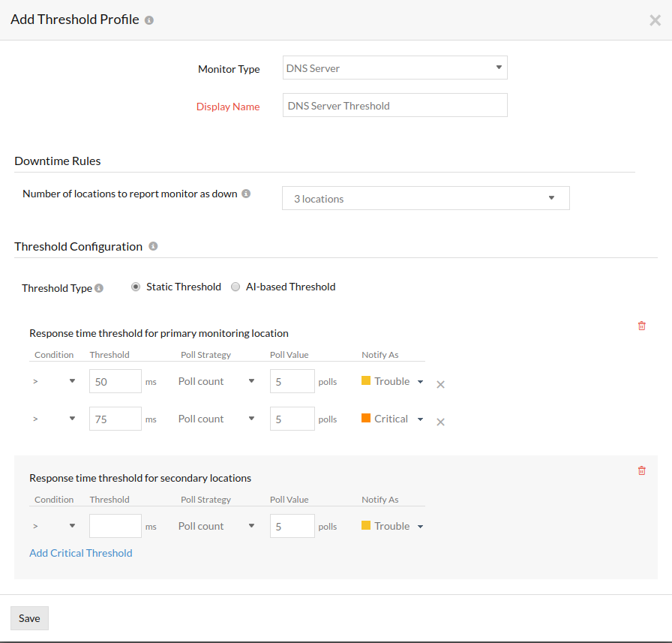
Task: Select Static Threshold radio button
Action: pyautogui.click(x=136, y=287)
